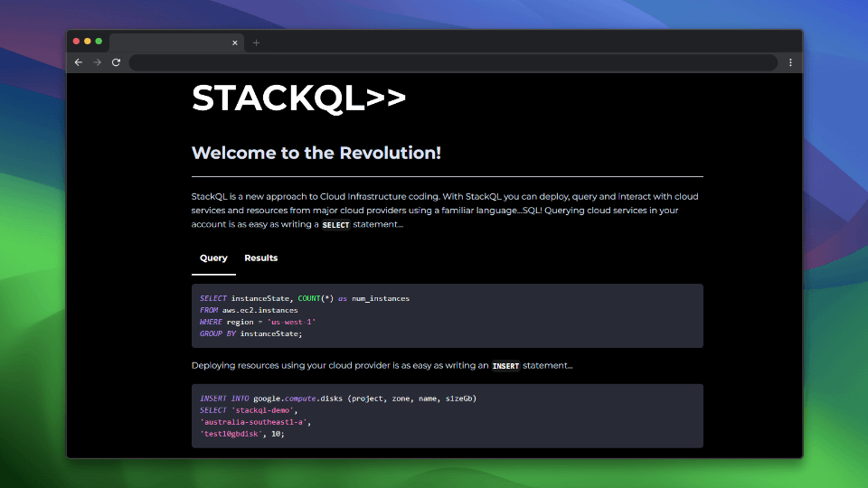Switch to the Results tab
Screen dimensions: 868x488
click(260, 258)
